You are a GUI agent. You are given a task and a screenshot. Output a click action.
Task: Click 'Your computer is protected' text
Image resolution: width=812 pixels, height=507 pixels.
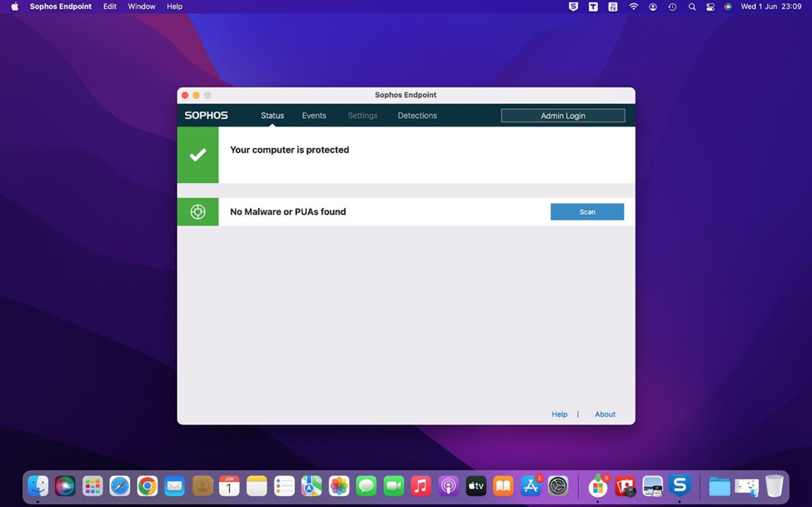[290, 150]
